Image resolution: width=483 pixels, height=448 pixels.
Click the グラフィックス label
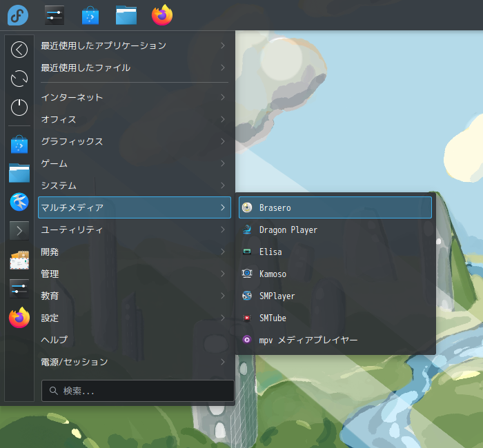72,141
